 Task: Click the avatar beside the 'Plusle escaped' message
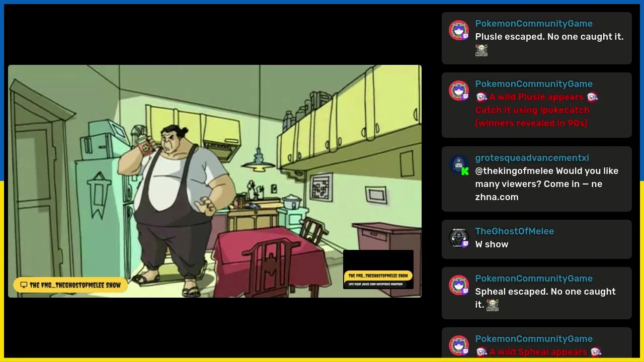pos(458,30)
